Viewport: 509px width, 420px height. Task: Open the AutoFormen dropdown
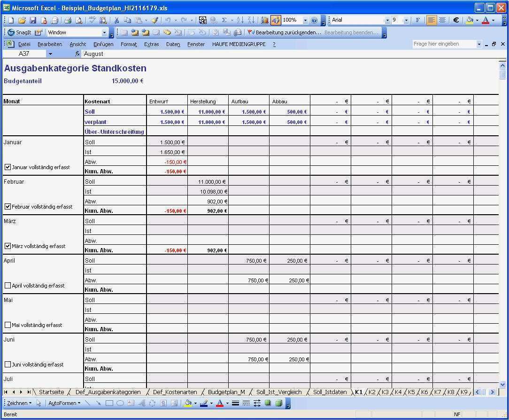[x=64, y=403]
